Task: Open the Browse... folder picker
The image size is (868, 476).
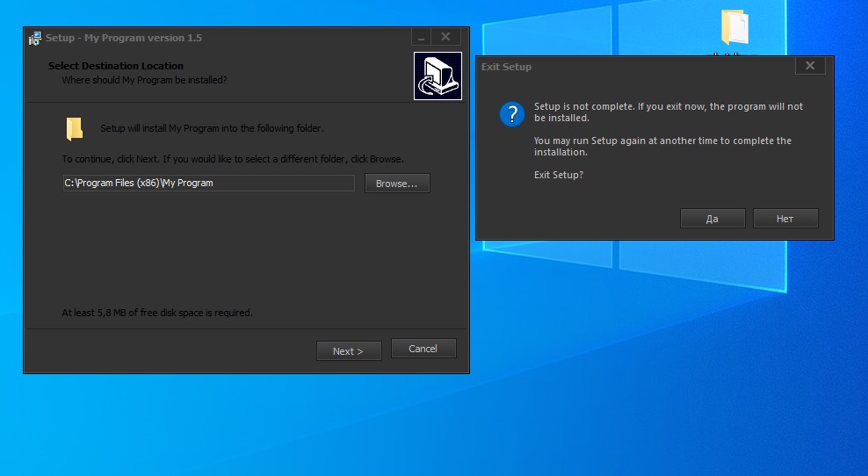Action: 397,183
